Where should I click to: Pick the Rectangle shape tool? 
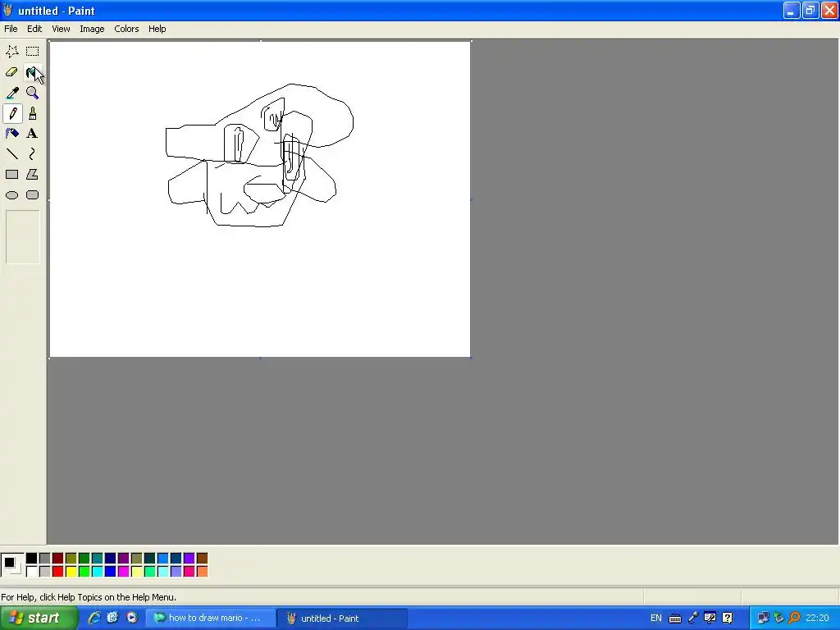coord(11,175)
